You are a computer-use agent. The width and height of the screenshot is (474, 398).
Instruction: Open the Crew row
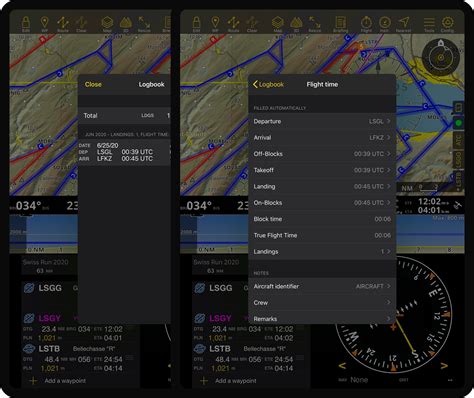point(322,303)
